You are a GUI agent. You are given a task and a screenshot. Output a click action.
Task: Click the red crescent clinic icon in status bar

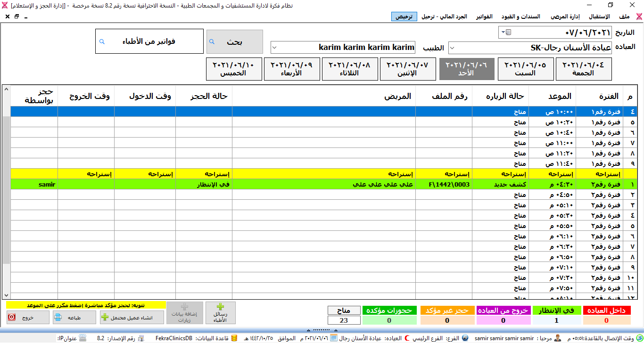(407, 338)
